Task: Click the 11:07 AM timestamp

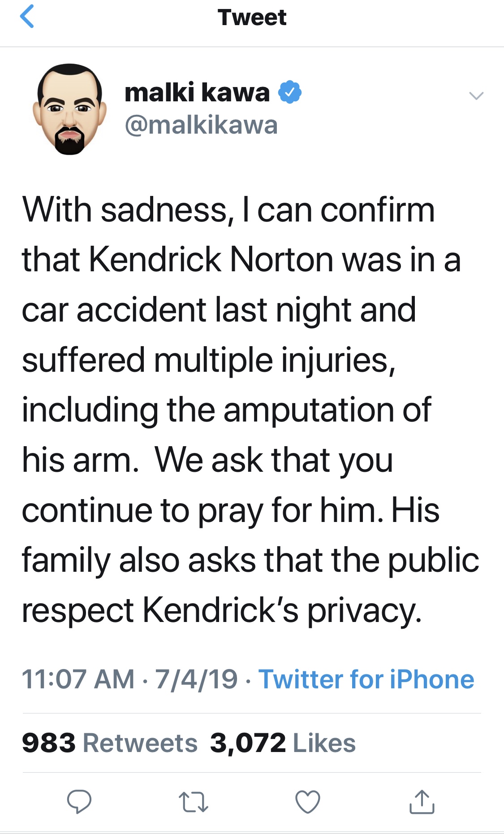Action: 78,679
